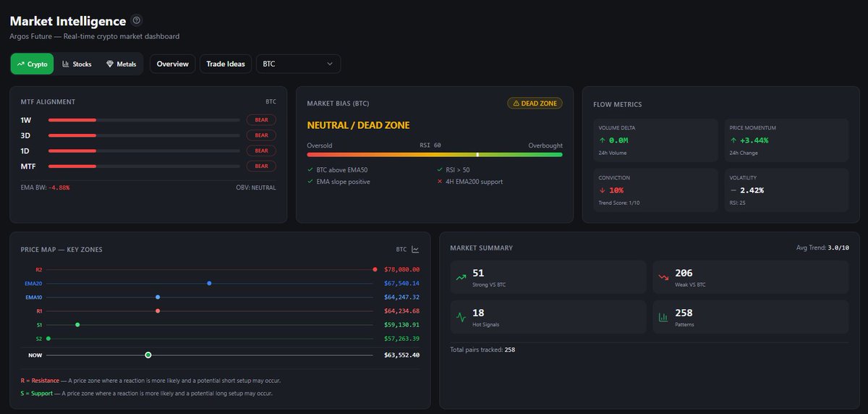Viewport: 868px width, 414px height.
Task: Click the Total pairs tracked: 258 text
Action: click(x=482, y=350)
